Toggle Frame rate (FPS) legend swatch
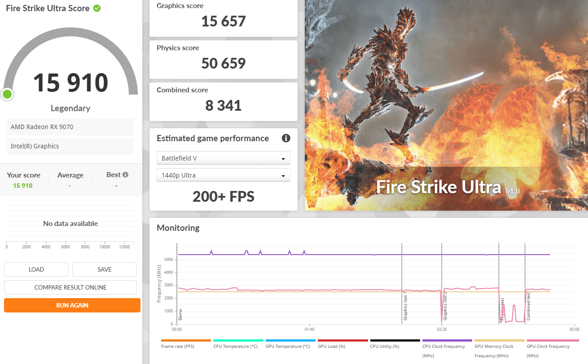This screenshot has width=588, height=364. coord(186,341)
